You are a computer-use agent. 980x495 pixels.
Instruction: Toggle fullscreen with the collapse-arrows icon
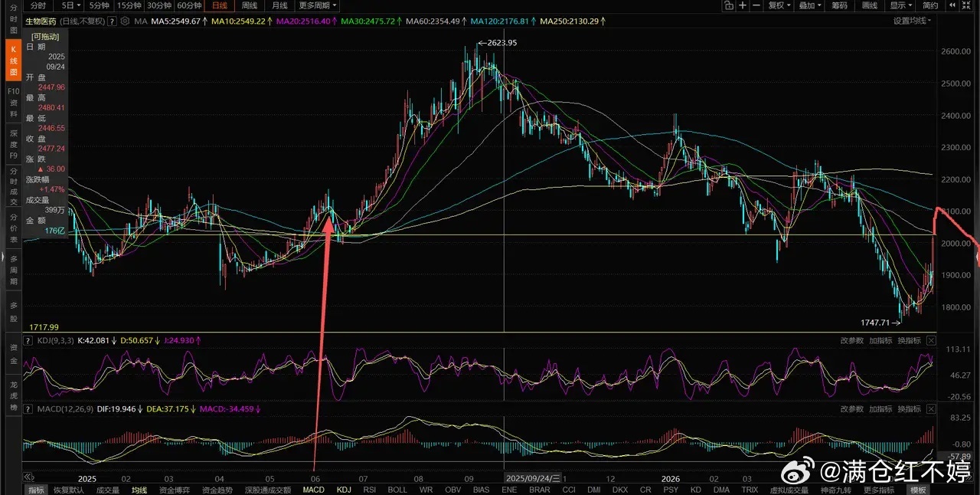(966, 5)
